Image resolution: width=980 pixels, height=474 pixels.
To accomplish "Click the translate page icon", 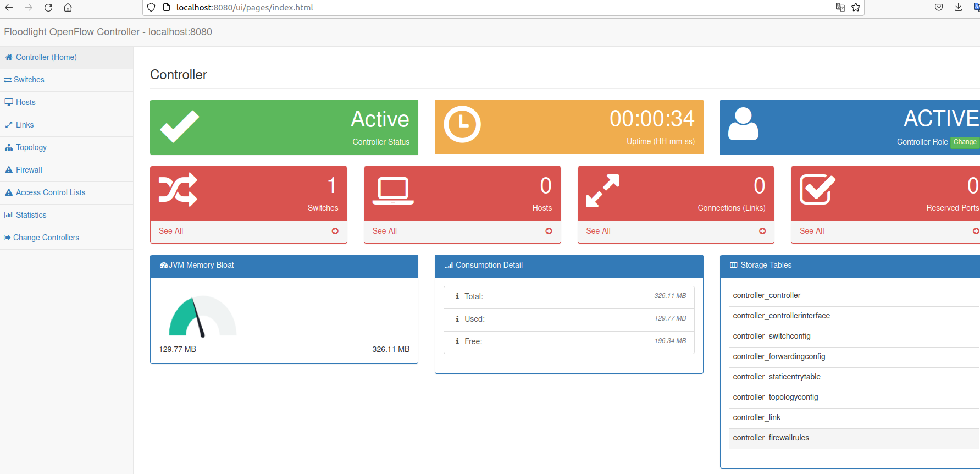I will [x=840, y=8].
